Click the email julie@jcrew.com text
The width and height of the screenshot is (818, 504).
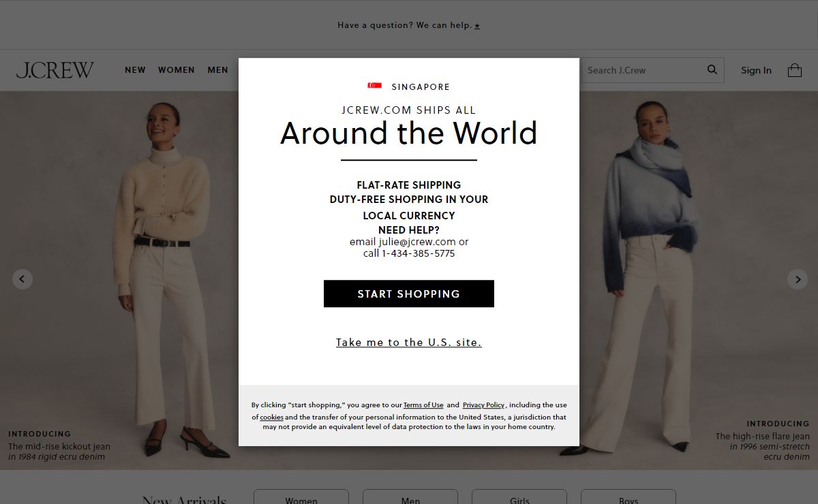409,242
